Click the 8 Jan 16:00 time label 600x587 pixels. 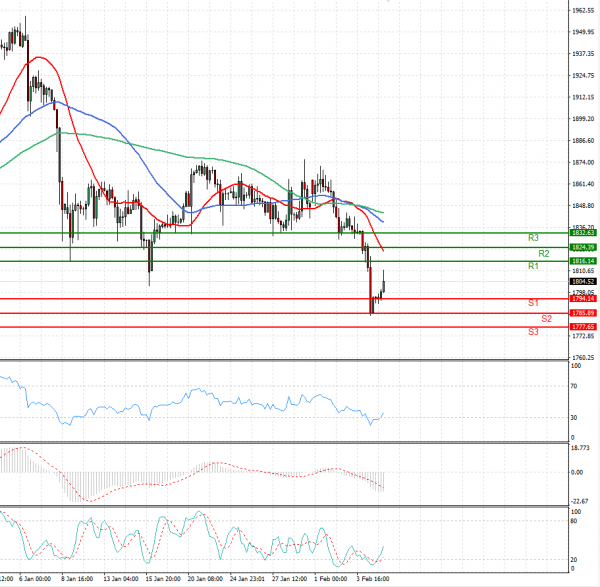point(77,579)
